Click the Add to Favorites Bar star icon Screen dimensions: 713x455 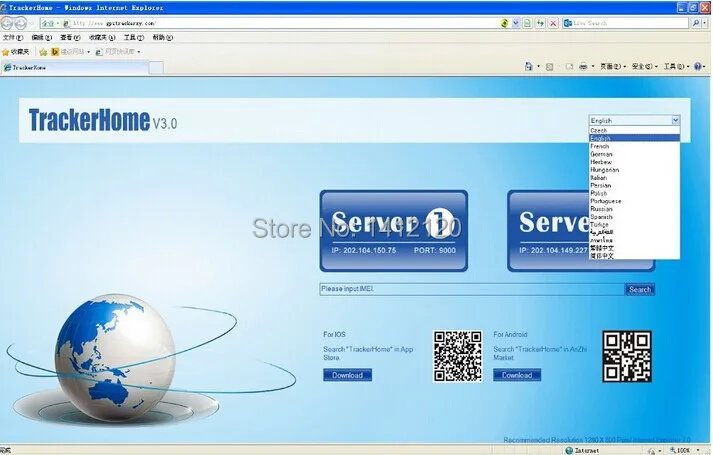(x=43, y=52)
